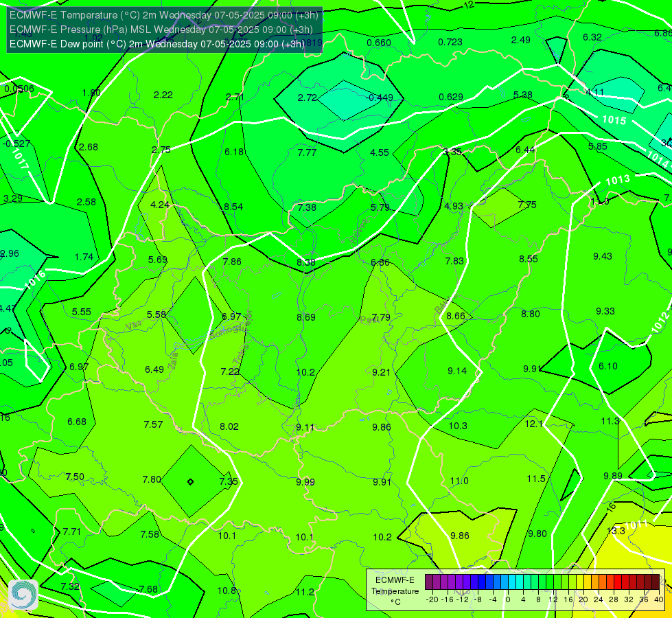Click the 12 contour label at top
The width and height of the screenshot is (672, 618).
(x=470, y=5)
